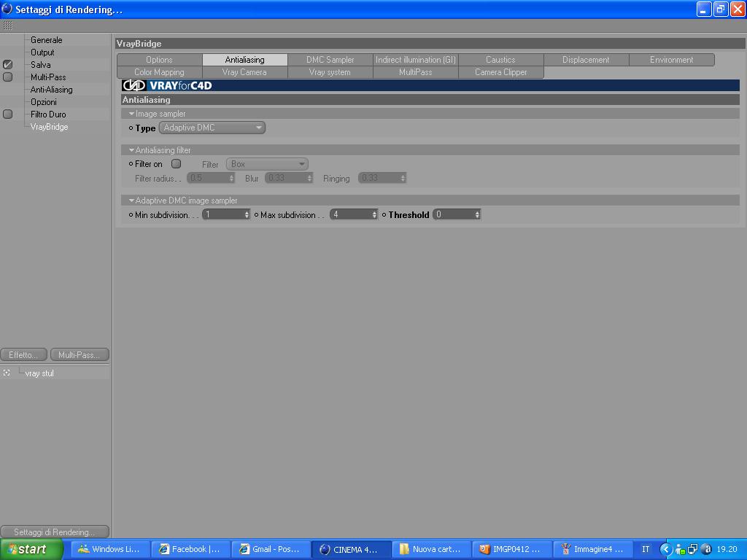The image size is (747, 560).
Task: Select Output in the settings list
Action: point(42,52)
